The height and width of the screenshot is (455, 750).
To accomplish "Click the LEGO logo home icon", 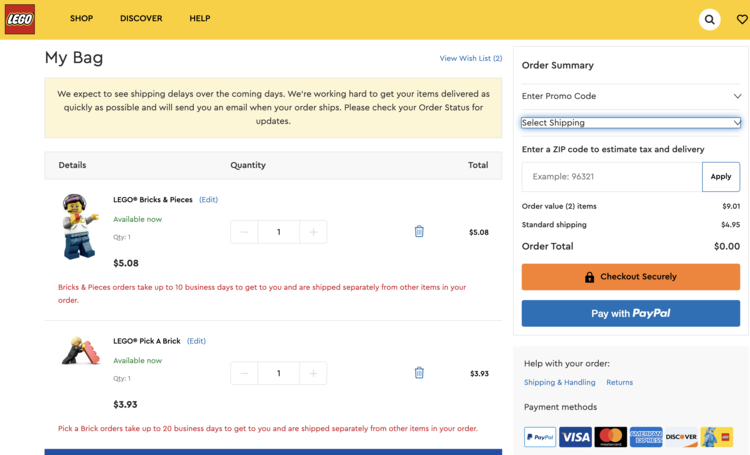I will (x=20, y=19).
